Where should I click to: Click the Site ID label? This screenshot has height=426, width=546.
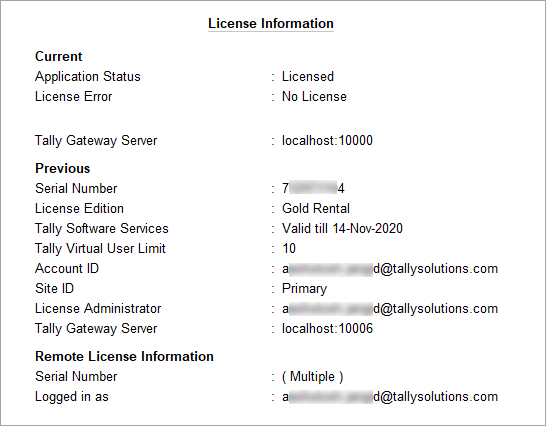coord(55,288)
